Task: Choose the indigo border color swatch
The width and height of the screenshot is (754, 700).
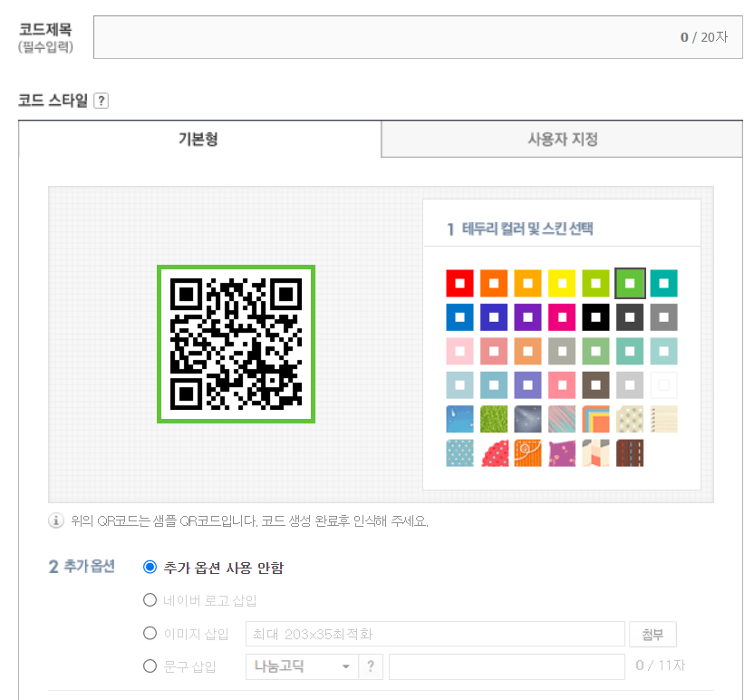Action: tap(494, 317)
